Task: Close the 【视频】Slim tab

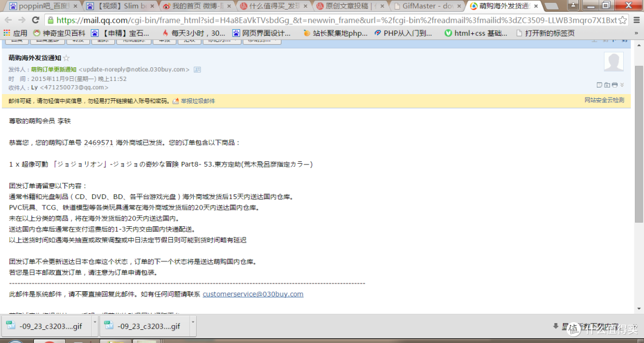Action: (153, 6)
